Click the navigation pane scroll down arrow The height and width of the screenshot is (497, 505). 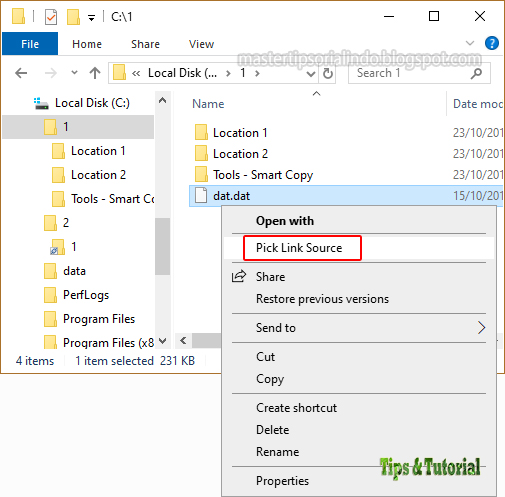[x=162, y=341]
